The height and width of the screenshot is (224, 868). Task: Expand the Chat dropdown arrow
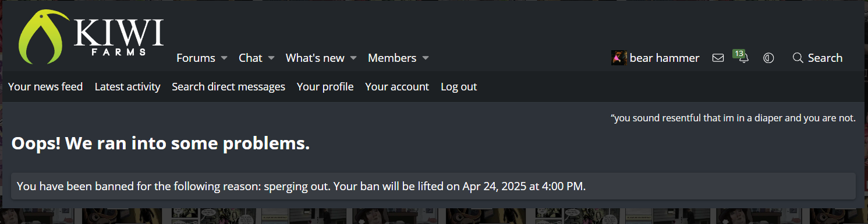(x=271, y=58)
